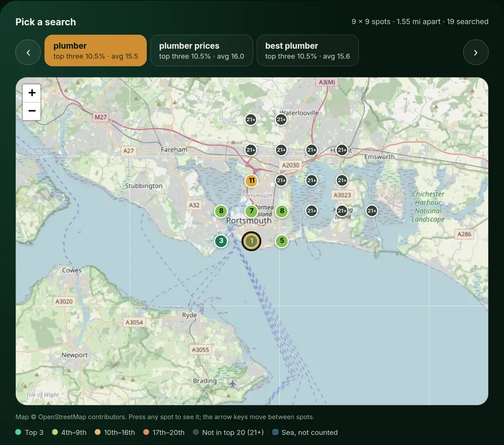The height and width of the screenshot is (445, 504).
Task: Click the '17th–20th' legend entry
Action: pyautogui.click(x=164, y=433)
